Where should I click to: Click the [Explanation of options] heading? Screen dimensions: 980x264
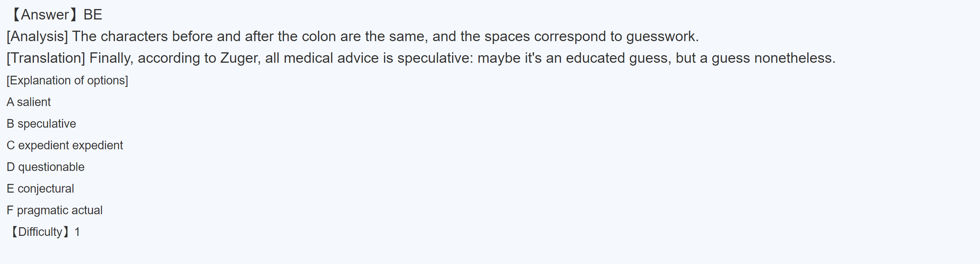[67, 80]
